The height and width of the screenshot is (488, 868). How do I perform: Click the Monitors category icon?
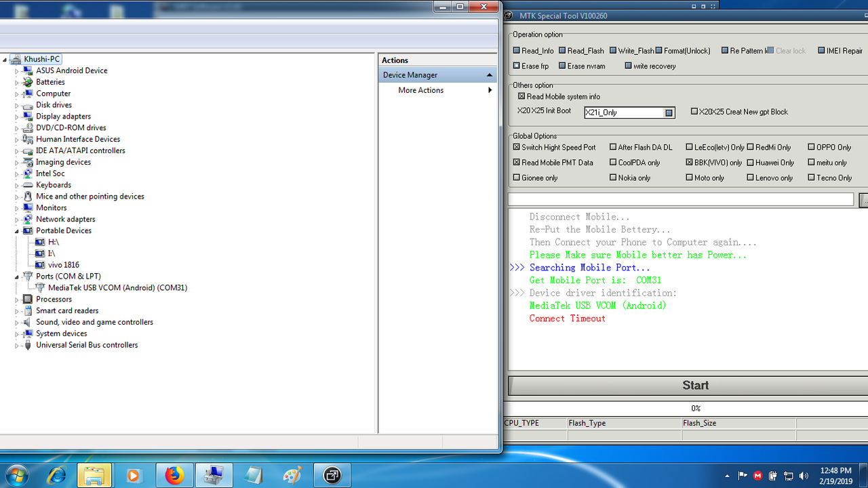coord(28,208)
